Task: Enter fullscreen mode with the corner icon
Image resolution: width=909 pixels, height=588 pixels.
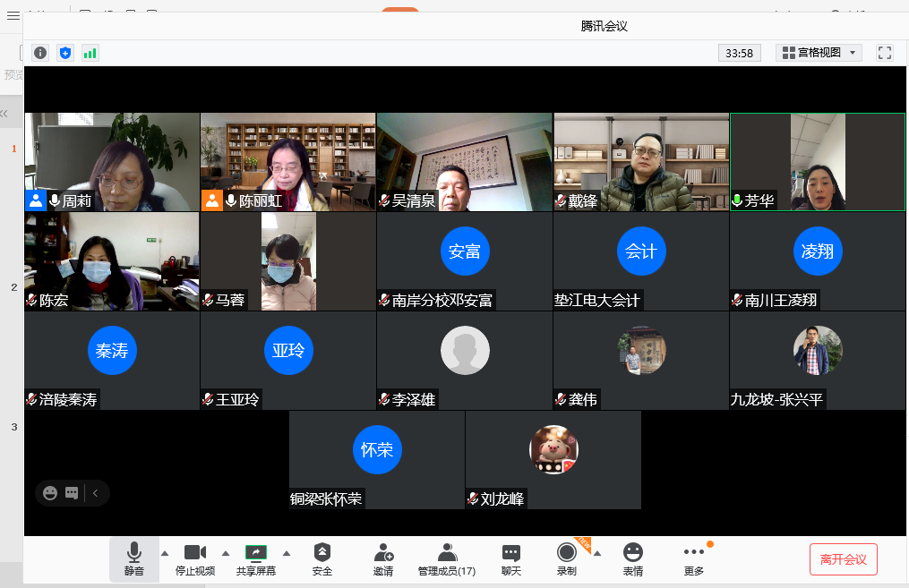Action: 885,53
